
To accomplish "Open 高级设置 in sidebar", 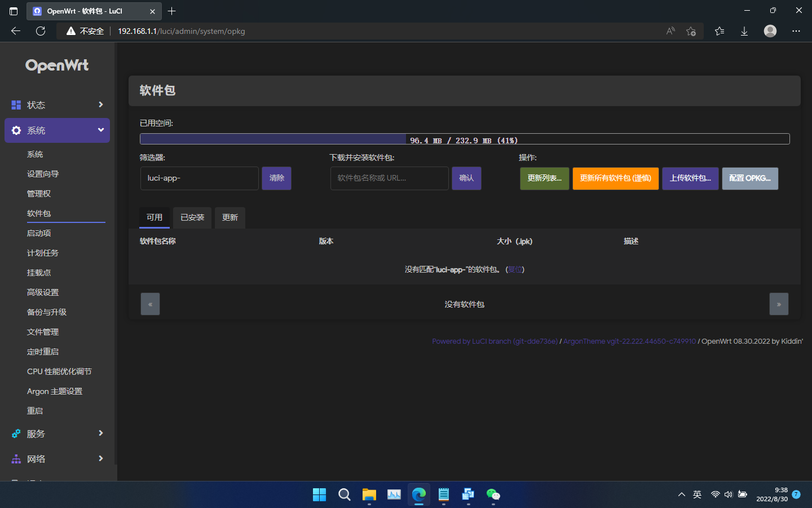I will click(x=43, y=292).
